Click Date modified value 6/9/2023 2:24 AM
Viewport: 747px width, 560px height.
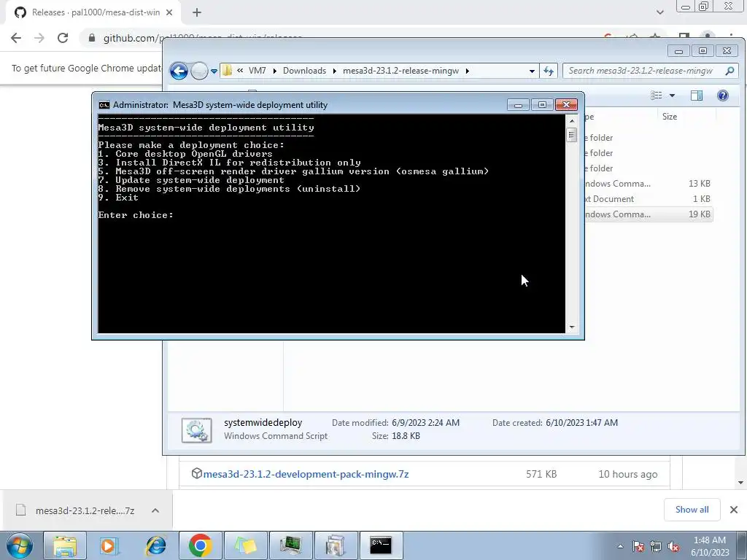click(x=425, y=422)
